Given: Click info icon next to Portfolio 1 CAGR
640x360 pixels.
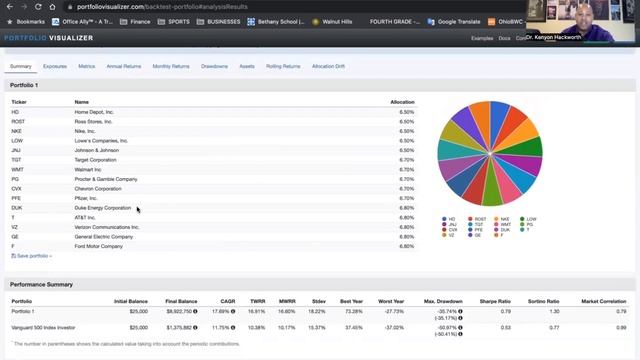Looking at the screenshot, I should click(x=233, y=311).
